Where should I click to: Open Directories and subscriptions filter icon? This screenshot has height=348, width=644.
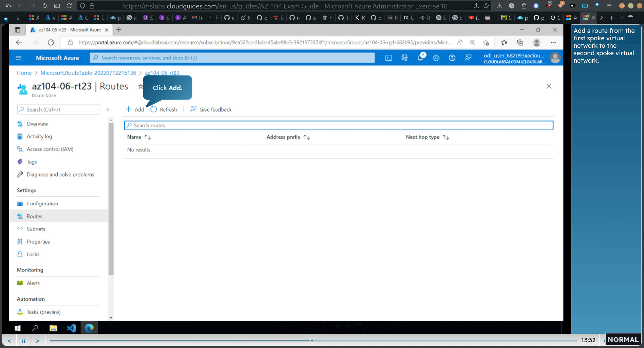(x=404, y=58)
